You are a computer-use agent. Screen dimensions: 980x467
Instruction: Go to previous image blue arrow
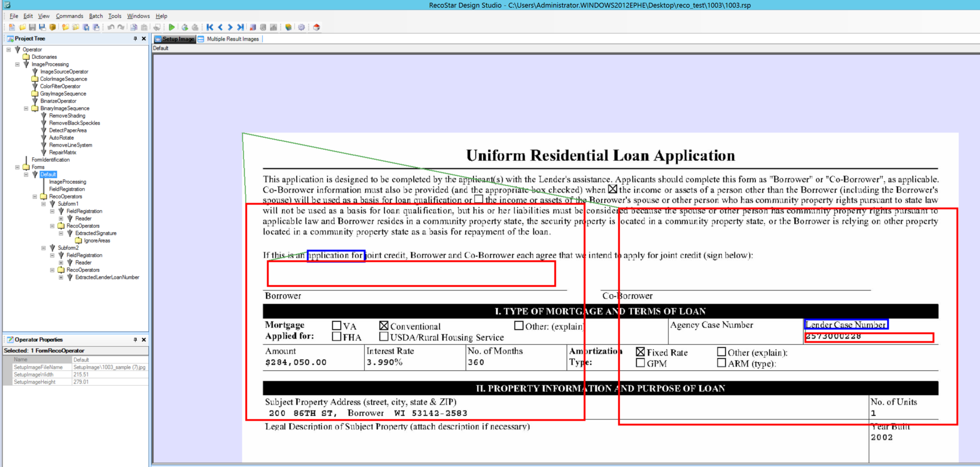point(220,27)
